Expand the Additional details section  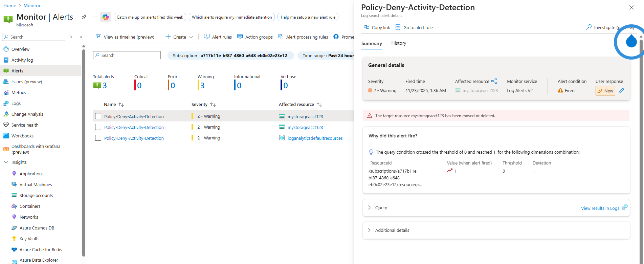369,230
